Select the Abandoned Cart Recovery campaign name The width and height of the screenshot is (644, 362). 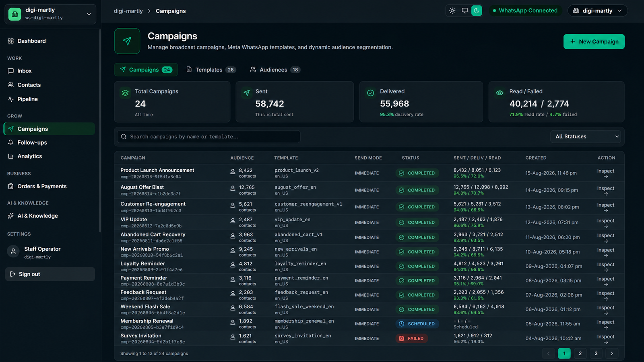153,234
